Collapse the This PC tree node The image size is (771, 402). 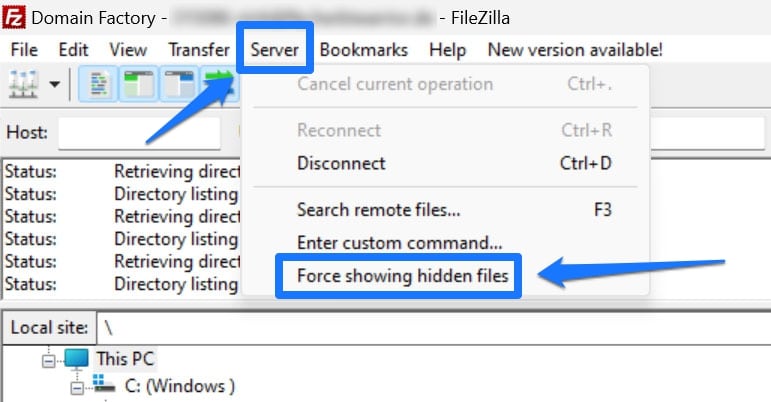(47, 358)
